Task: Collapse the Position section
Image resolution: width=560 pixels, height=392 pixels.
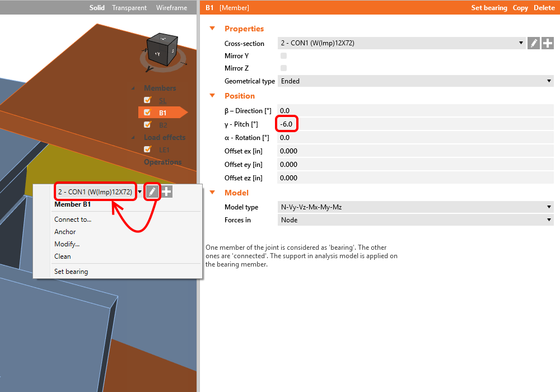Action: point(212,95)
